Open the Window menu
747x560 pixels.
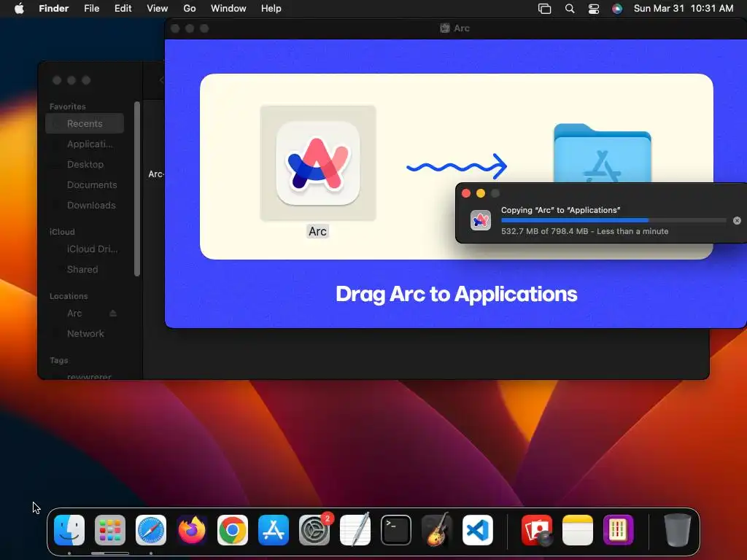click(x=228, y=9)
